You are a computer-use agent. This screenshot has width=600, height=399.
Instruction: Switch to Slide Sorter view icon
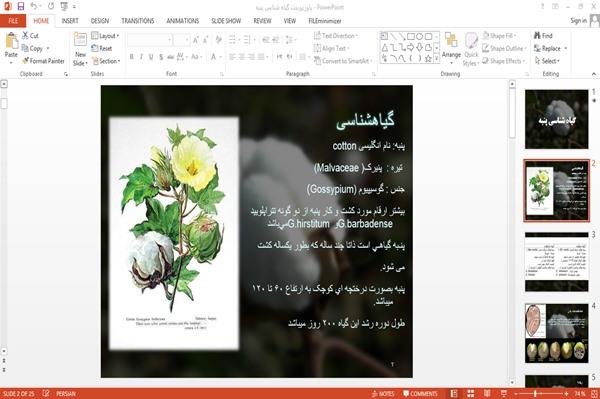tap(471, 394)
